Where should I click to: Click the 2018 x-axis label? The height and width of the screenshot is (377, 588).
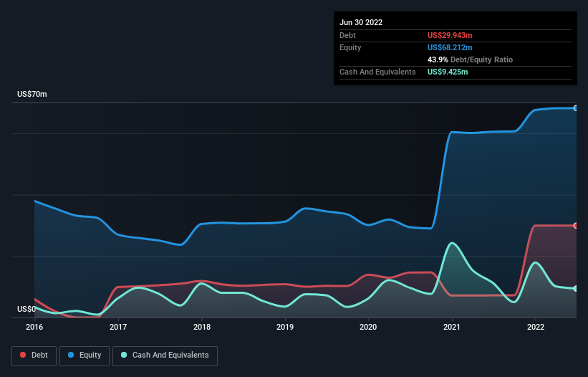[202, 327]
